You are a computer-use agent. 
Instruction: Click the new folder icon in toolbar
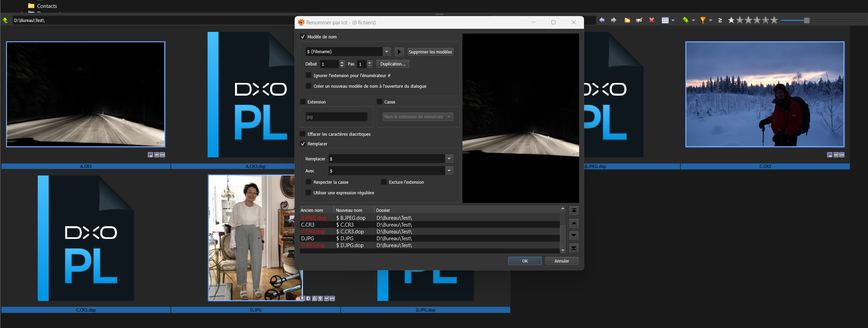click(627, 20)
